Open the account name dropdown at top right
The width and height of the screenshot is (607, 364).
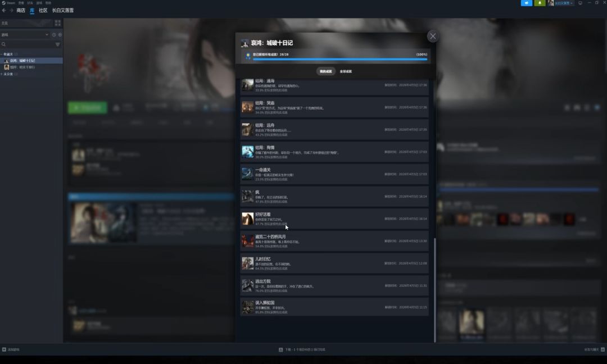[x=563, y=3]
